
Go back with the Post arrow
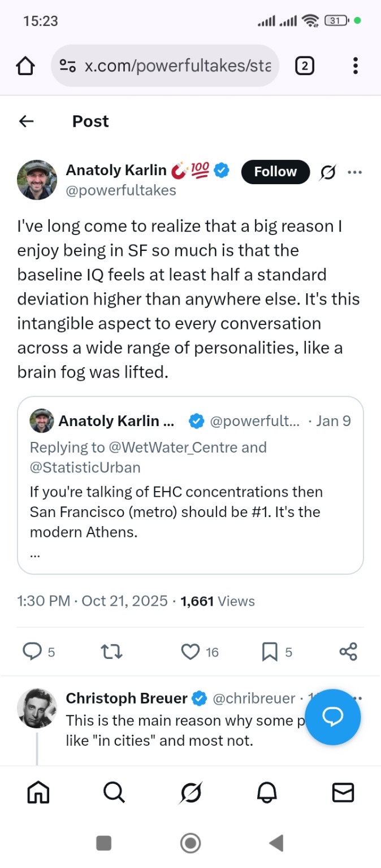coord(27,121)
